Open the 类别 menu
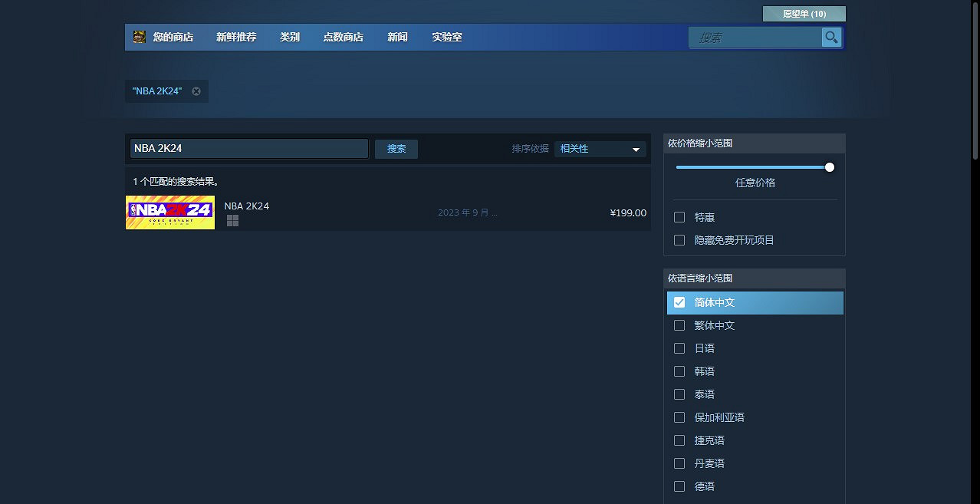 pos(290,36)
